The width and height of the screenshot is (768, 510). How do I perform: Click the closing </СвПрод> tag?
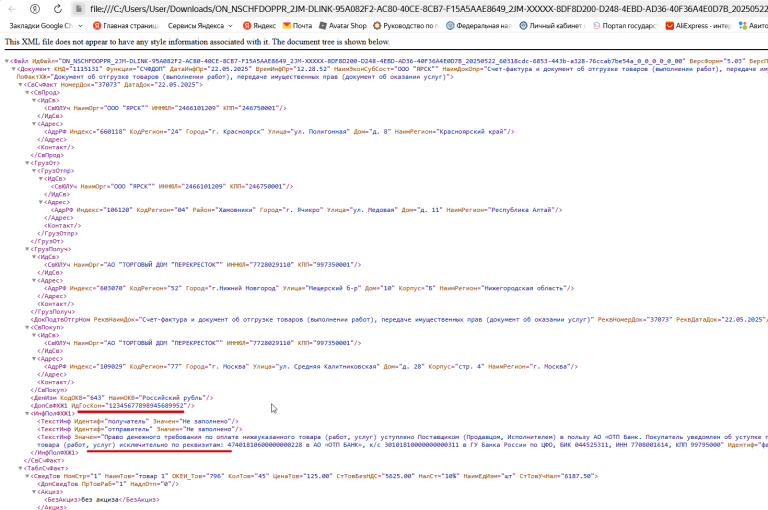point(47,155)
